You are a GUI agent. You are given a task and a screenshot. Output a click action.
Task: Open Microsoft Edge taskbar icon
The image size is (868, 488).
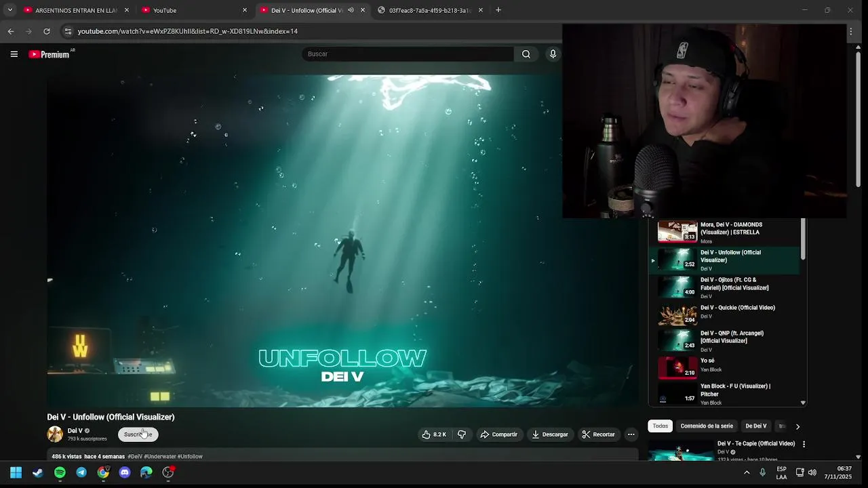146,472
